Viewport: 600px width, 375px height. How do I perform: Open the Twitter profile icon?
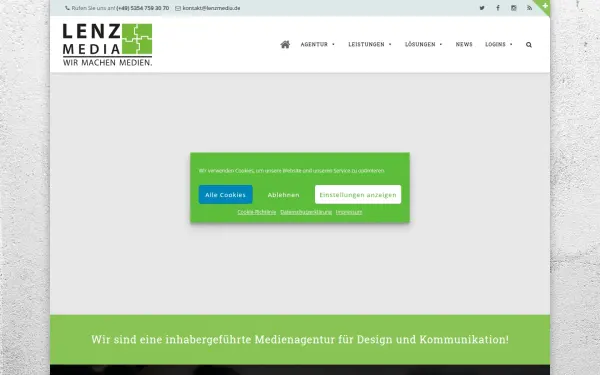[482, 8]
